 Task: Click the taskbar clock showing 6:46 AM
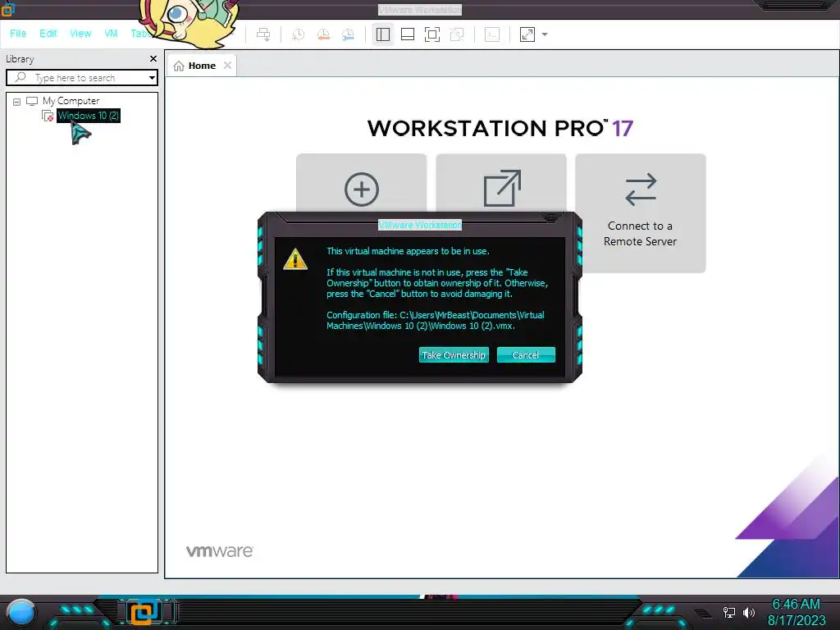[x=796, y=605]
